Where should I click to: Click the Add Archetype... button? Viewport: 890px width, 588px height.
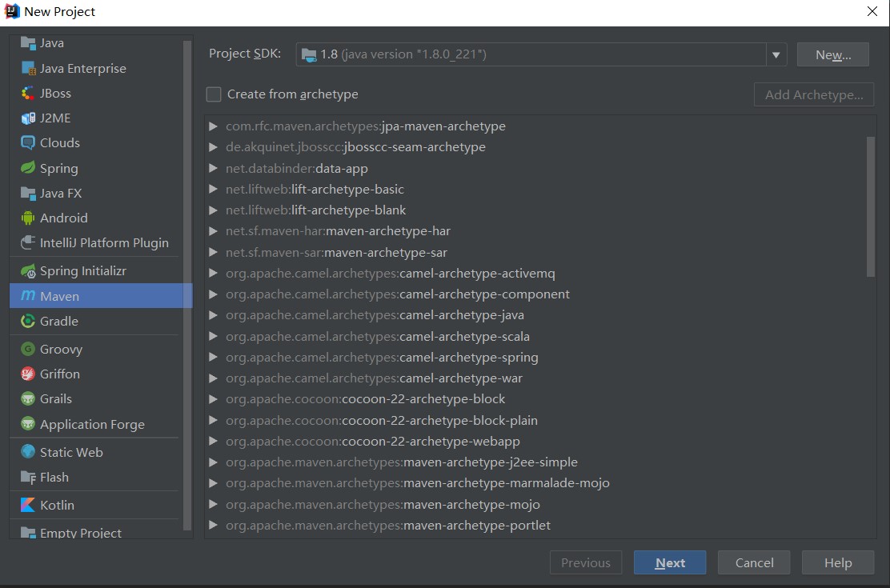(x=813, y=94)
